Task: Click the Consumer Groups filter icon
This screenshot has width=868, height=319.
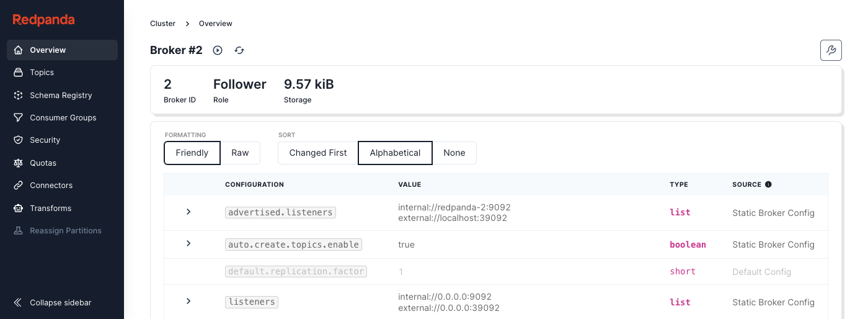Action: (x=19, y=118)
